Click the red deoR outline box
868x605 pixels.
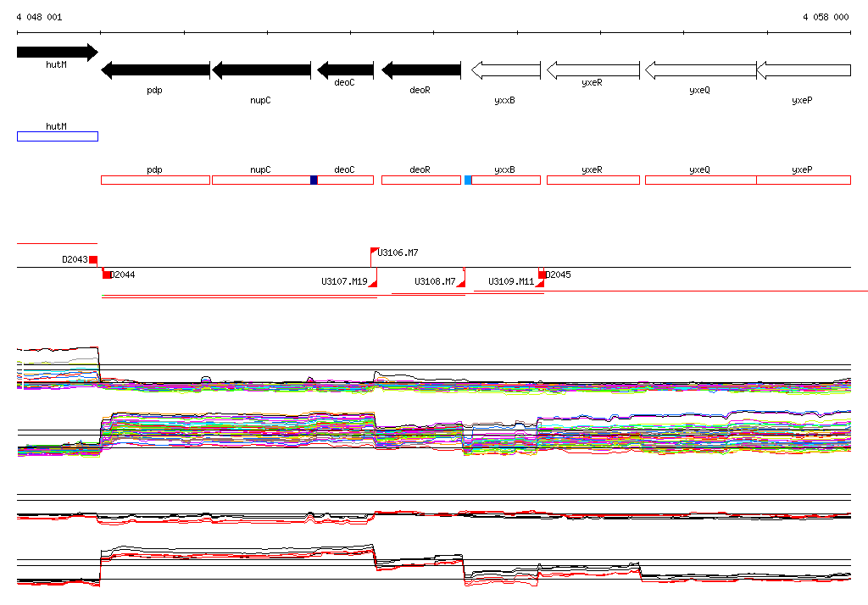[421, 180]
